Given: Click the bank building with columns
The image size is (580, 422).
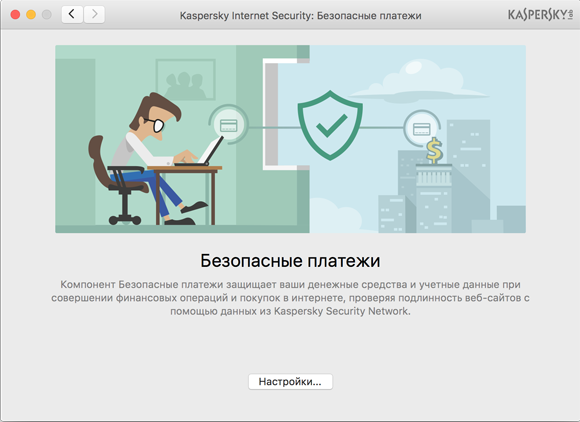Looking at the screenshot, I should point(434,198).
